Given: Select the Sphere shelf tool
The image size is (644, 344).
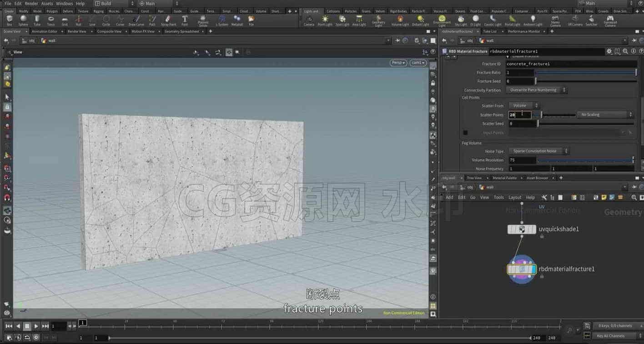Looking at the screenshot, I should tap(23, 20).
